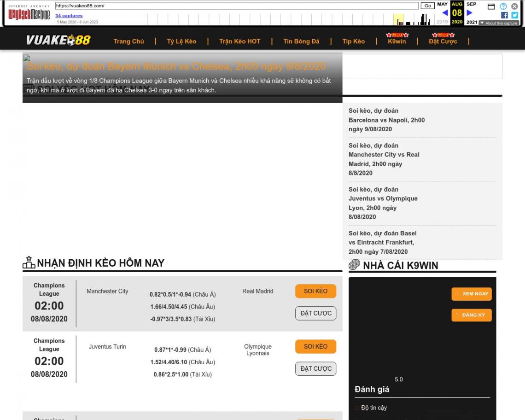
Task: Click the XEM NGAY button
Action: point(472,294)
